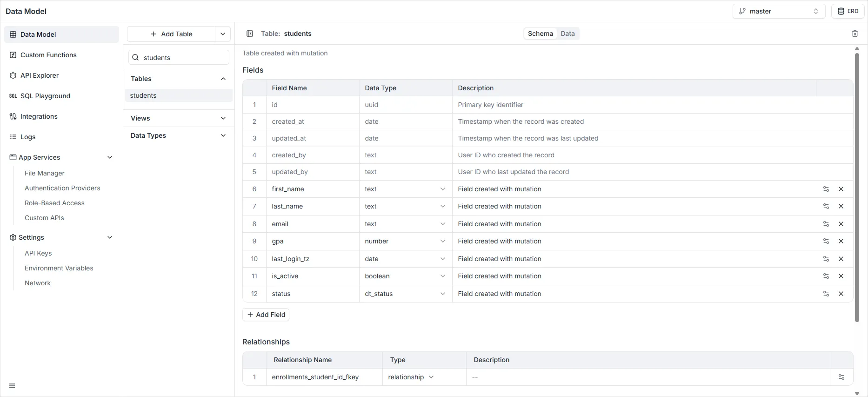The height and width of the screenshot is (397, 868).
Task: Delete the is_active field using X
Action: (x=841, y=276)
